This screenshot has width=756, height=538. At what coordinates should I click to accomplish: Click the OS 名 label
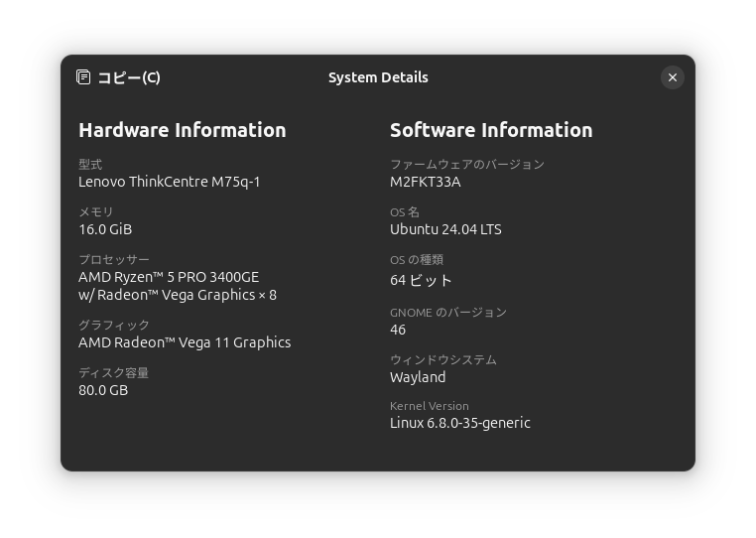pyautogui.click(x=405, y=211)
